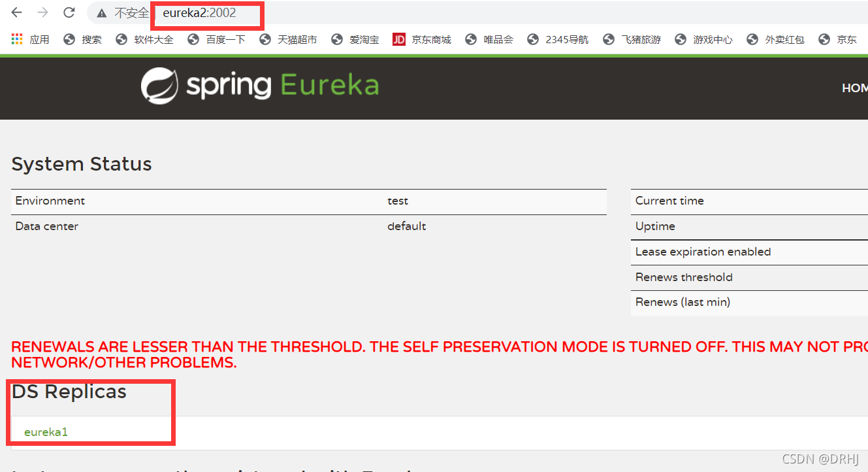Click the 'test' environment value
Image resolution: width=868 pixels, height=472 pixels.
tap(398, 201)
